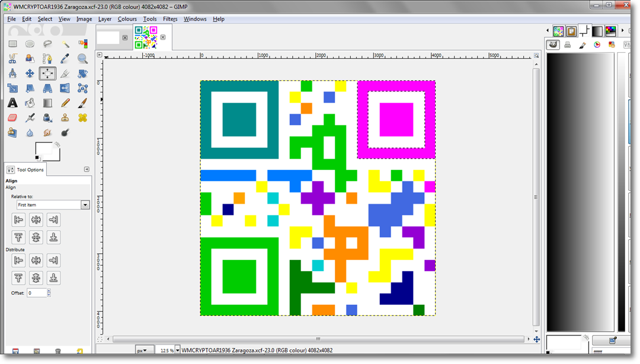Align top edges of targets

18,237
